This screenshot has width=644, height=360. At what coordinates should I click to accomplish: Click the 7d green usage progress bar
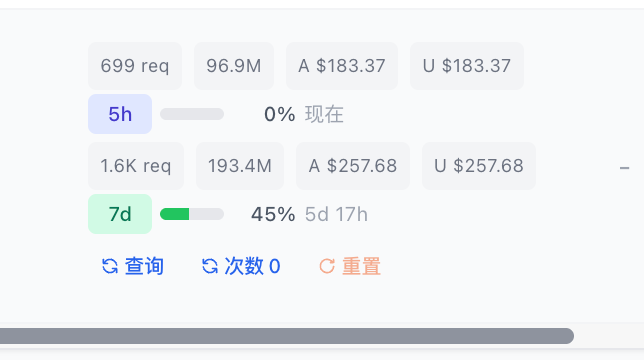[x=192, y=214]
